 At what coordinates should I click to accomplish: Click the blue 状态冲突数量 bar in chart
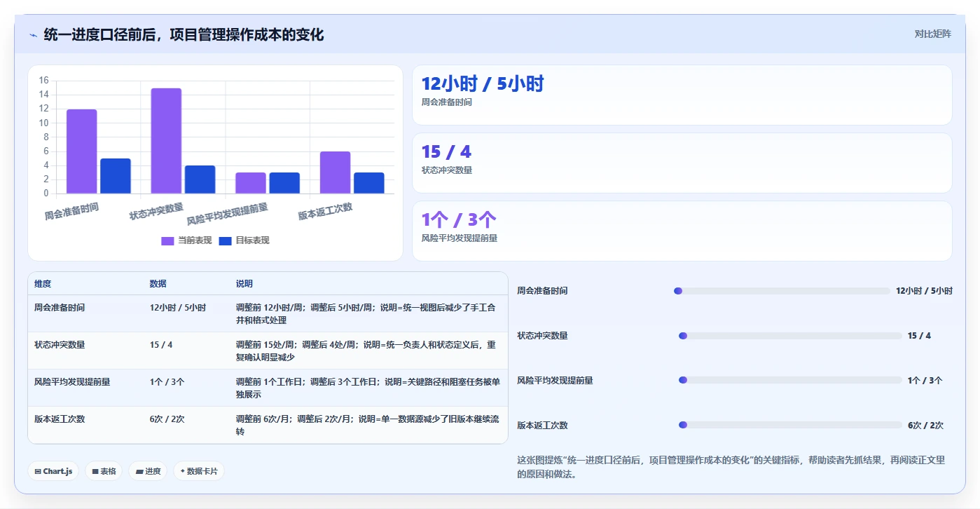(200, 179)
